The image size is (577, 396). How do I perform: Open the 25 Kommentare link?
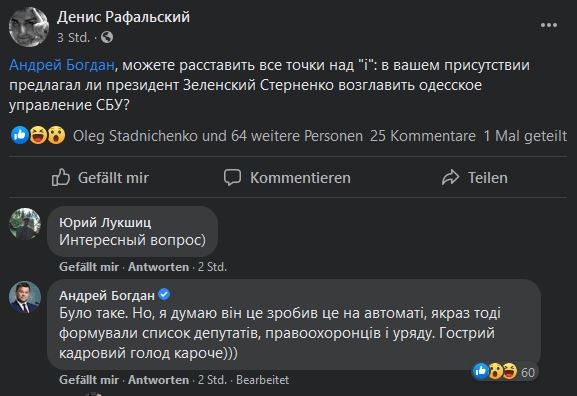pyautogui.click(x=423, y=136)
